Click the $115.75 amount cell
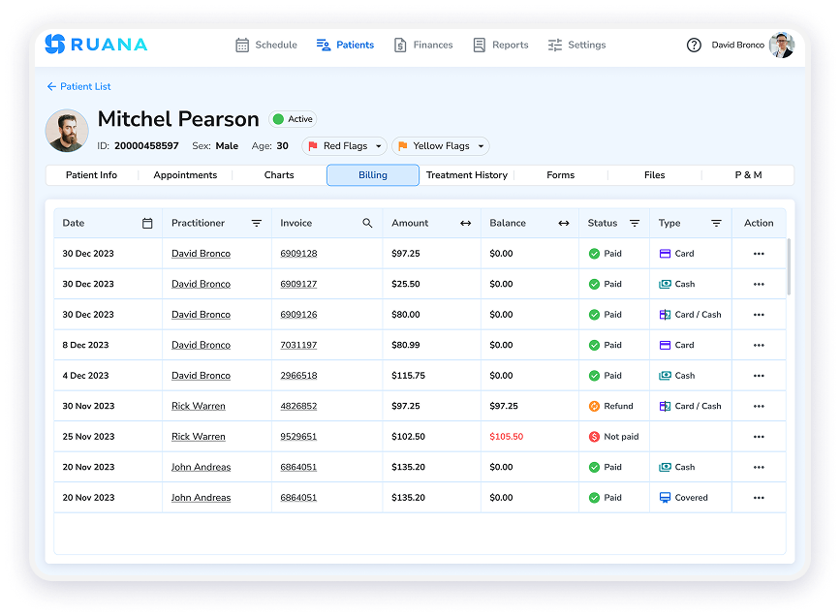 pyautogui.click(x=408, y=376)
